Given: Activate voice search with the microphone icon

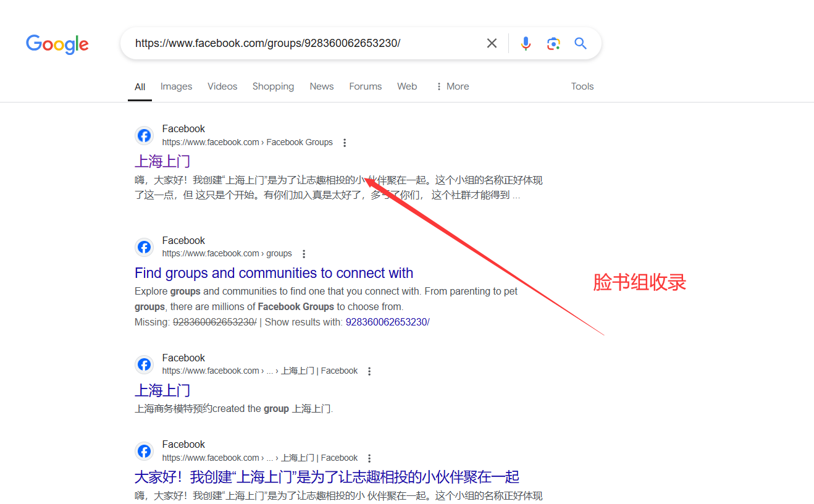Looking at the screenshot, I should click(526, 43).
